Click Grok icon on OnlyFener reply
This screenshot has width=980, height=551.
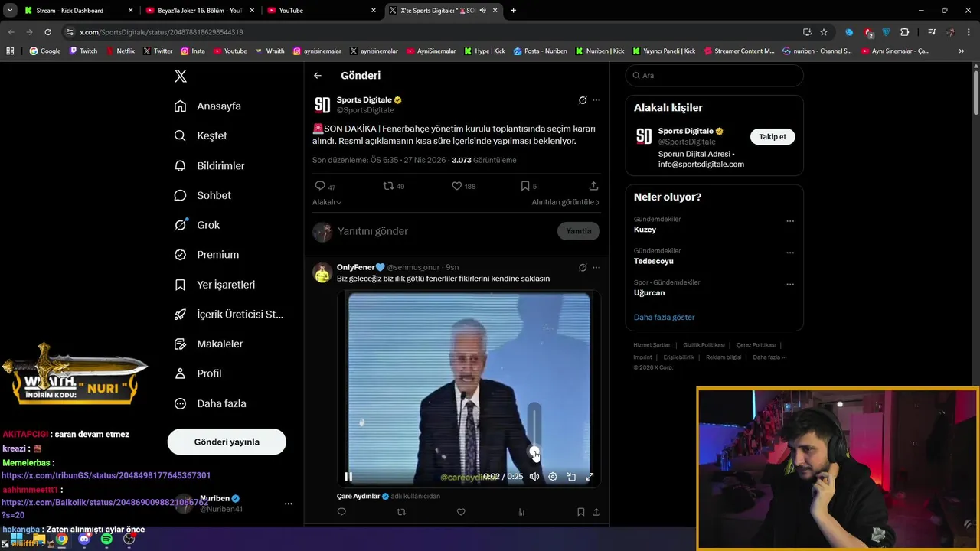(x=583, y=268)
